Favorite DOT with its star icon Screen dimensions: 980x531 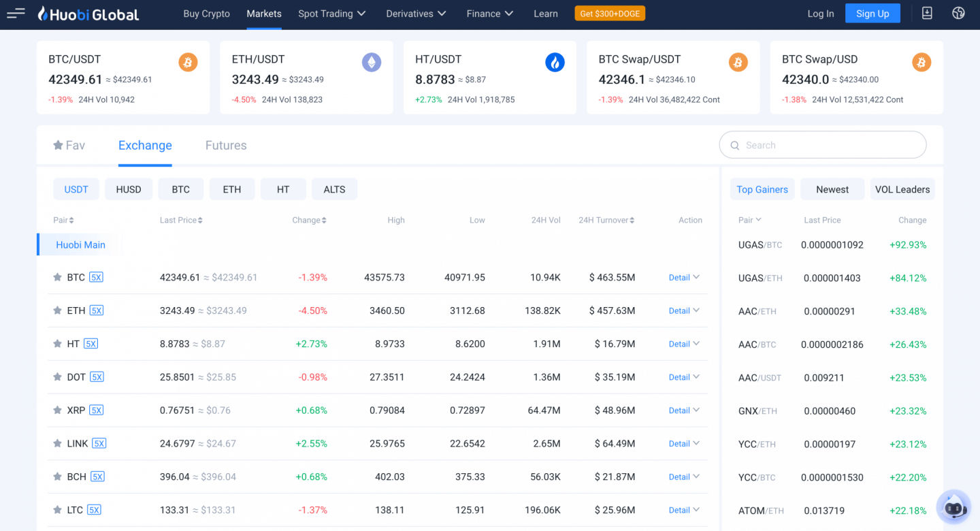point(57,377)
